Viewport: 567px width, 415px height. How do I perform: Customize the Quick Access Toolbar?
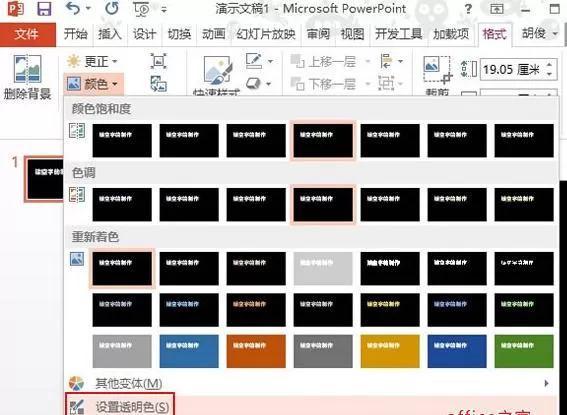164,10
